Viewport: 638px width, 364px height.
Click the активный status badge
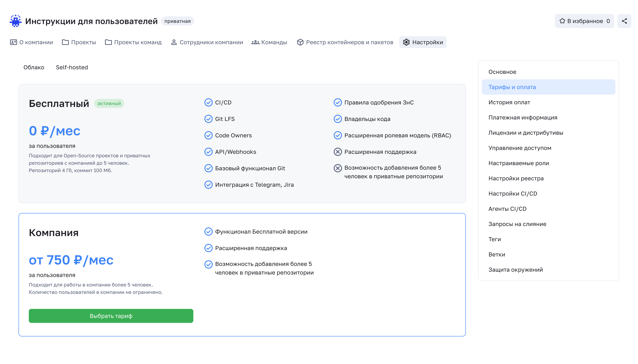pos(109,103)
